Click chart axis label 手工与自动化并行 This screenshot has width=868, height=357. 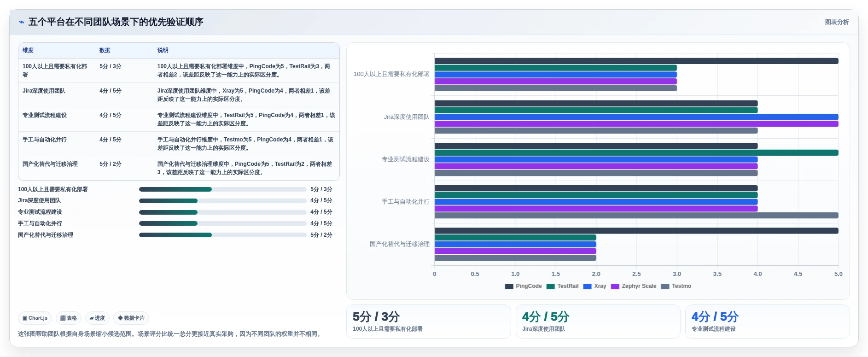(x=406, y=202)
